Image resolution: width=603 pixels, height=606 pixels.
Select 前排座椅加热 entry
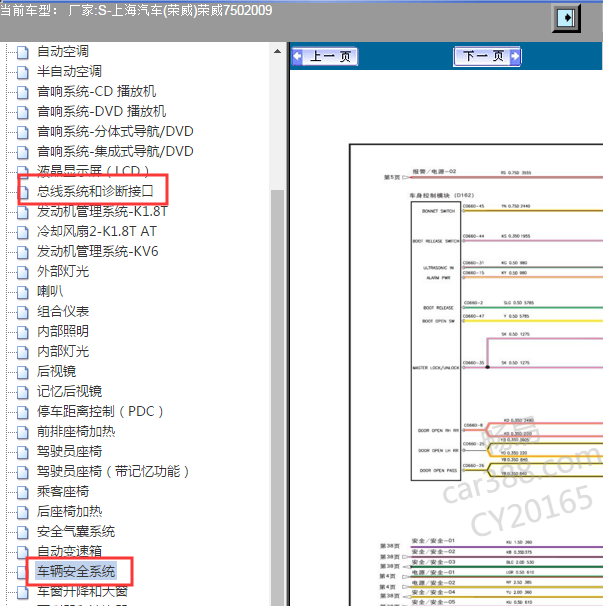click(76, 432)
